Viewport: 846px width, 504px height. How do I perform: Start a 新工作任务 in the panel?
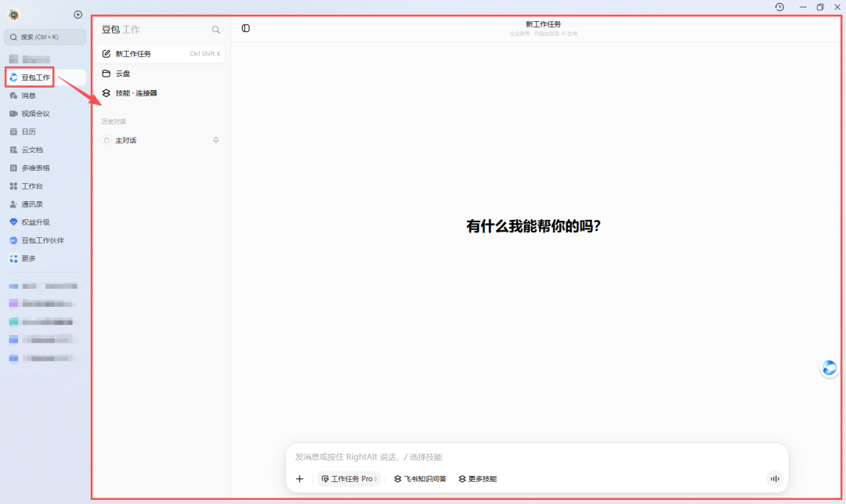(x=161, y=54)
